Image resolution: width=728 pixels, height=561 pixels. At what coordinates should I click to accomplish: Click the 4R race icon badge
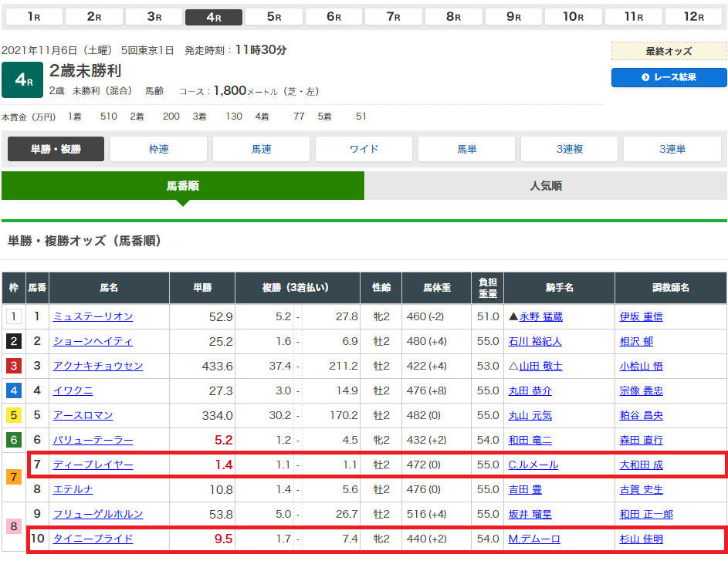pos(22,80)
